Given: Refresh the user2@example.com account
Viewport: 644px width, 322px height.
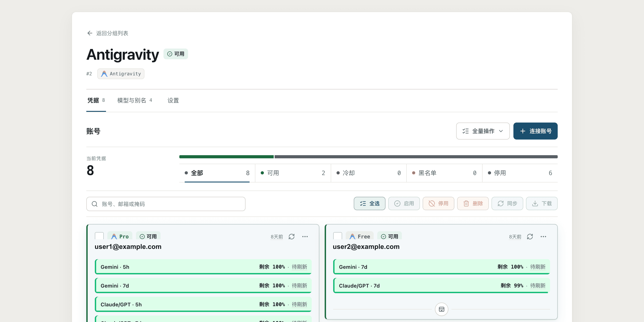Looking at the screenshot, I should click(530, 237).
